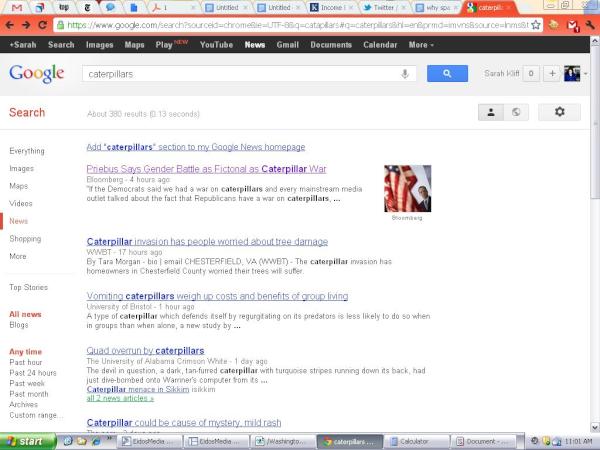Switch to the first Untitled tab
This screenshot has height=450, width=600.
(227, 7)
